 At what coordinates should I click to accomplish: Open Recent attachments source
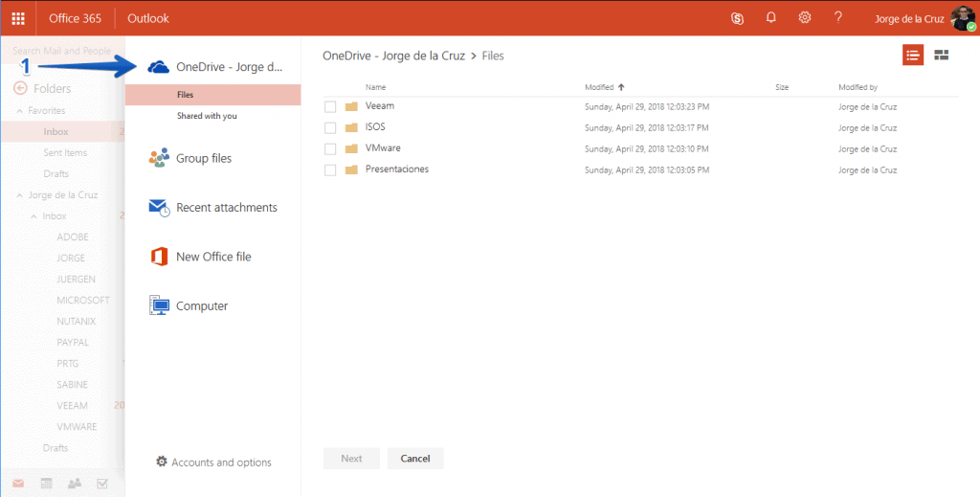point(226,208)
